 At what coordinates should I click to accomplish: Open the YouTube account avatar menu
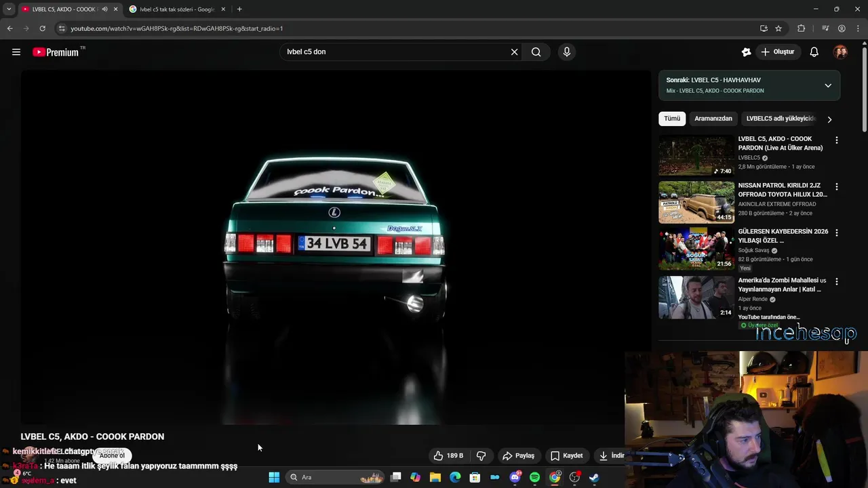click(x=840, y=52)
